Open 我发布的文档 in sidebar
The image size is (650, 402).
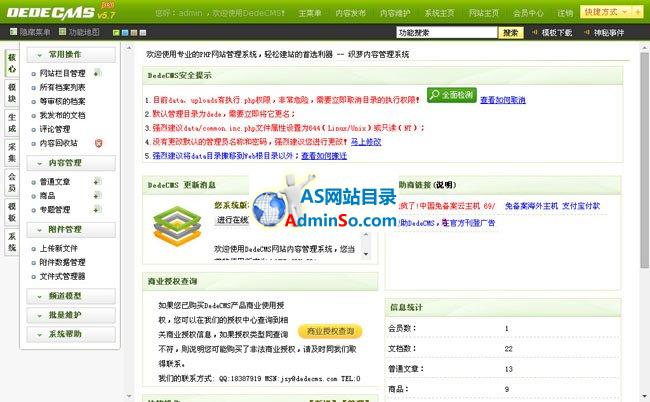tap(62, 115)
